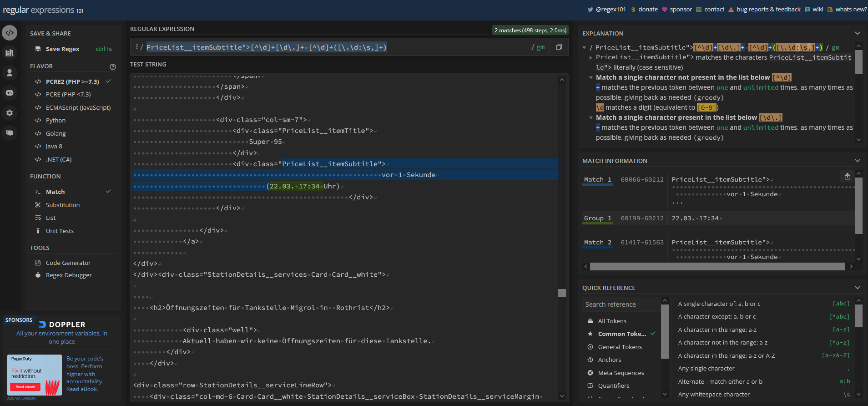Screen dimensions: 868x406
Task: Click the Regex Debugger bug icon
Action: coord(38,275)
